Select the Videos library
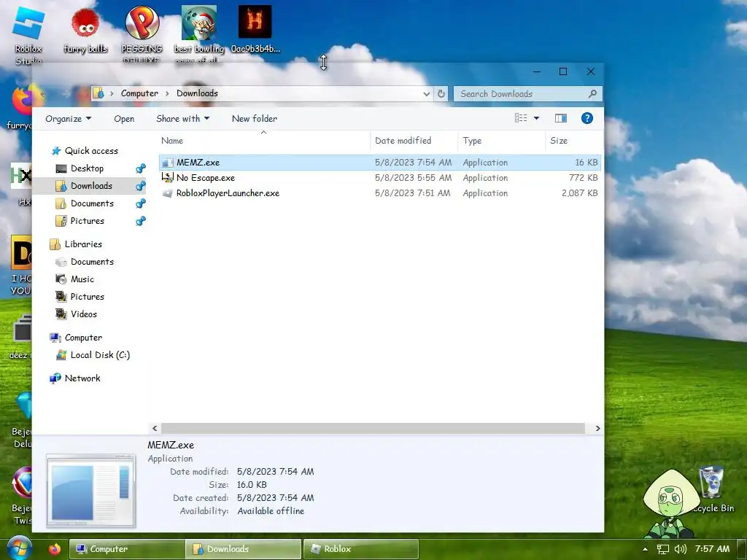Viewport: 747px width, 560px height. coord(84,314)
